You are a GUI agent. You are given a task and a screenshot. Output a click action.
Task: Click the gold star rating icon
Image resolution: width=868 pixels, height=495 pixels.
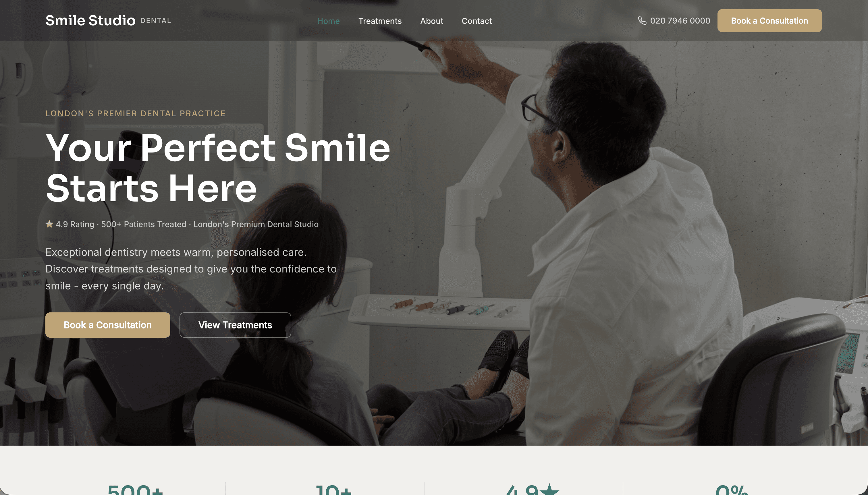pyautogui.click(x=49, y=224)
